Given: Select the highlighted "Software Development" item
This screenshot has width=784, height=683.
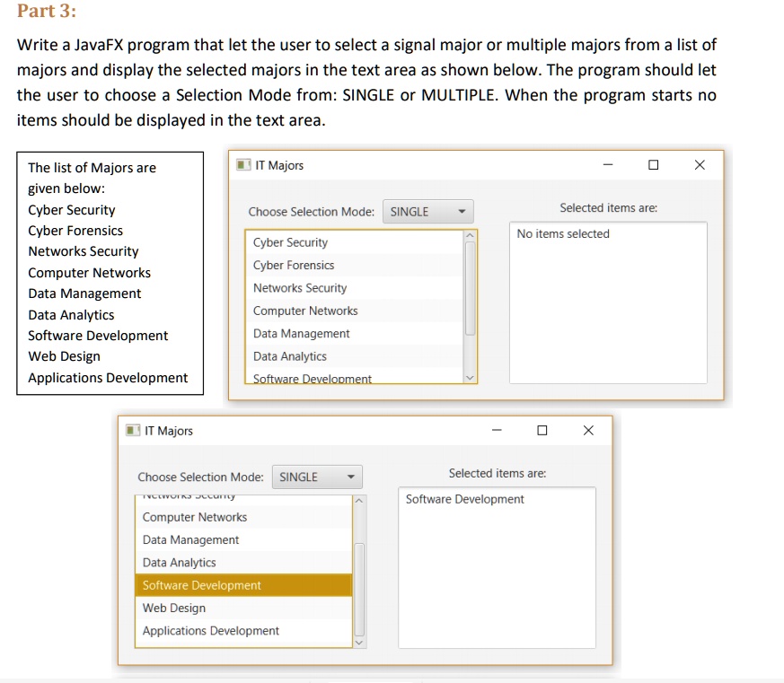Looking at the screenshot, I should [201, 585].
